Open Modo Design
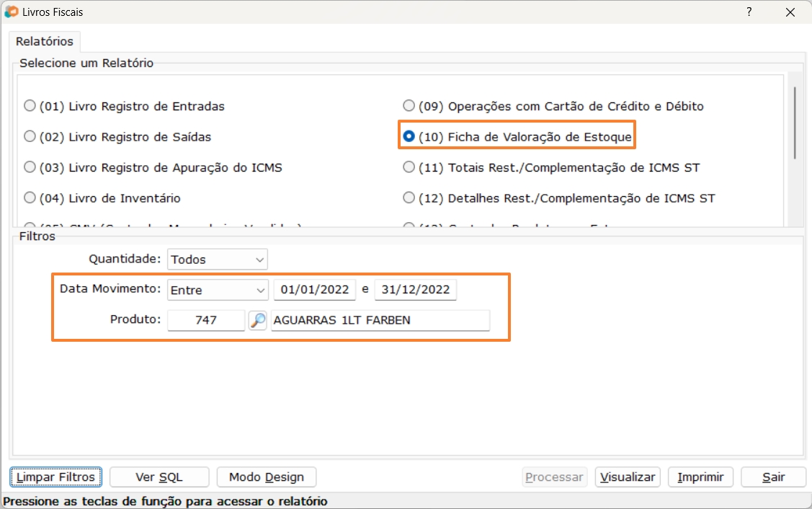The width and height of the screenshot is (812, 509). 266,477
